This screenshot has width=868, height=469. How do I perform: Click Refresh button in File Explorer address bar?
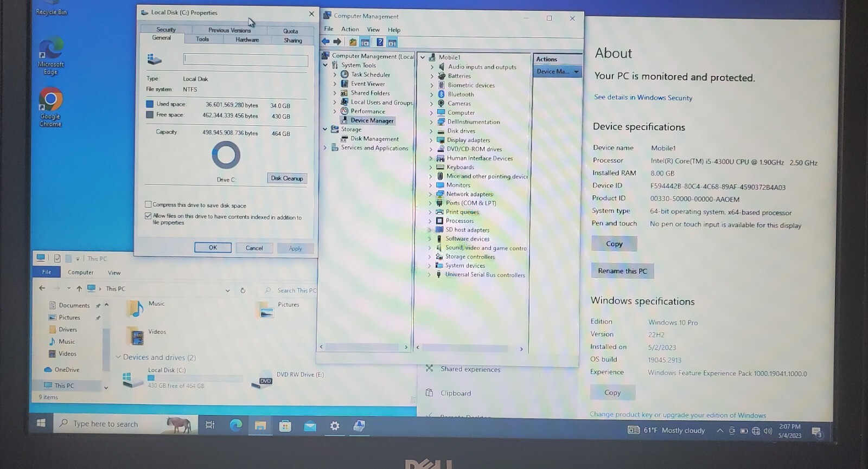point(243,290)
